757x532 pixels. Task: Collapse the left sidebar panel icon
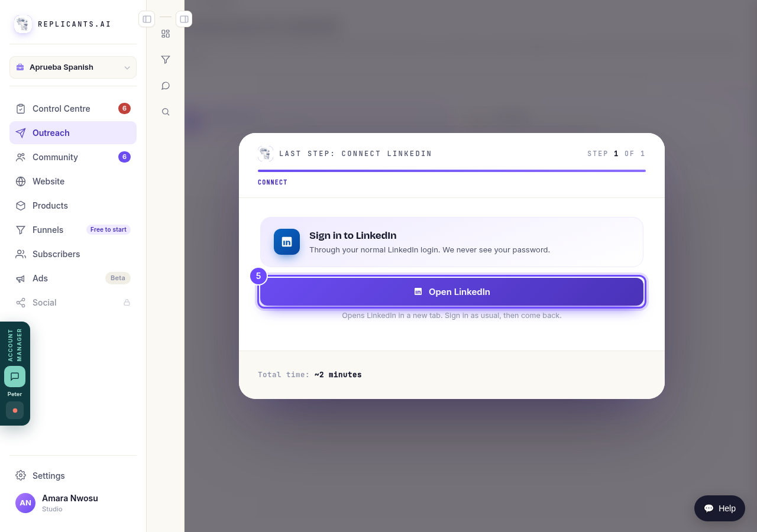(x=147, y=19)
